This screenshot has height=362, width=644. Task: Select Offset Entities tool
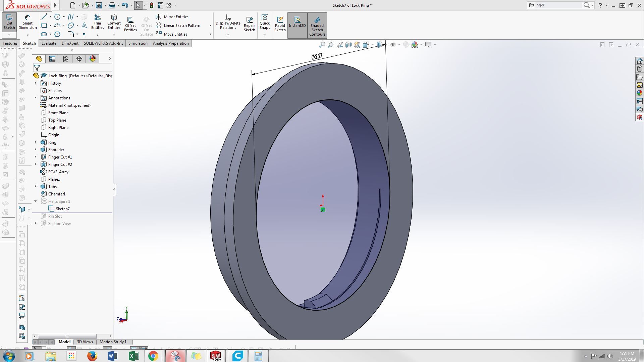(x=130, y=24)
